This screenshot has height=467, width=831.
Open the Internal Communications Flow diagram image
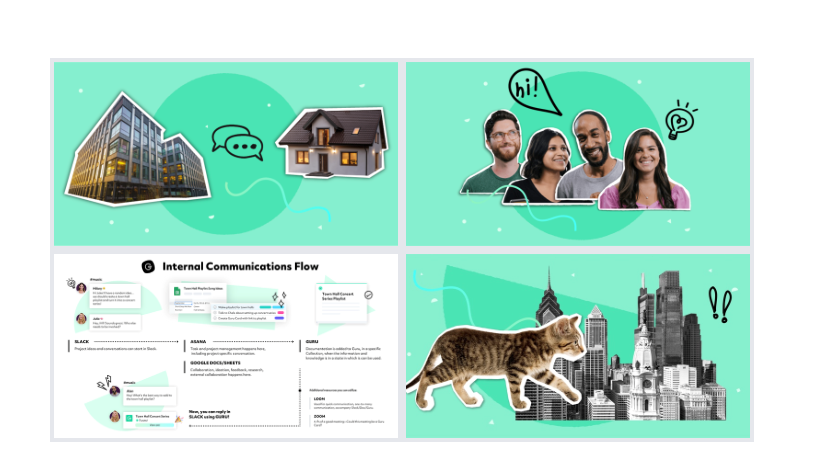point(226,346)
